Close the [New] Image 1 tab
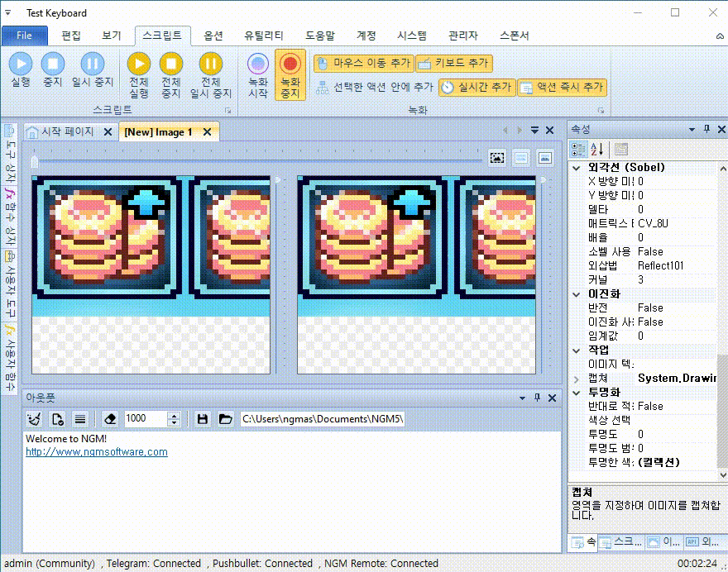The height and width of the screenshot is (572, 728). click(x=207, y=132)
